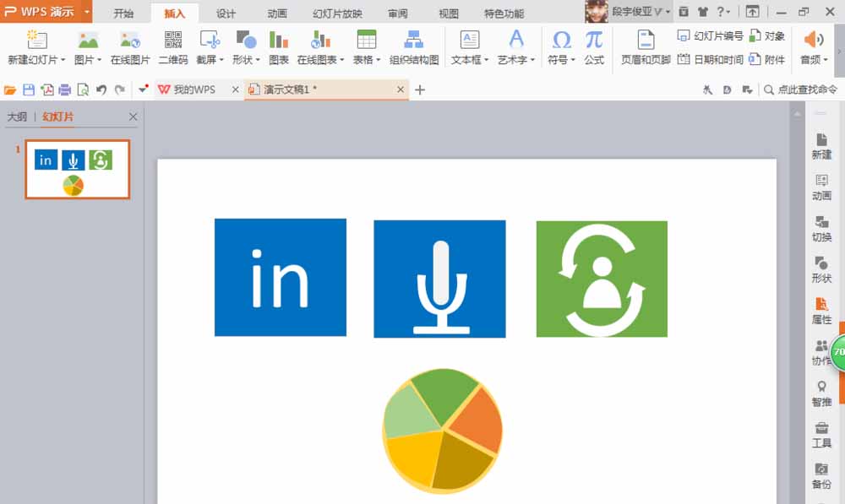Viewport: 845px width, 504px height.
Task: Open the Backup (备份) sidebar panel
Action: 822,476
